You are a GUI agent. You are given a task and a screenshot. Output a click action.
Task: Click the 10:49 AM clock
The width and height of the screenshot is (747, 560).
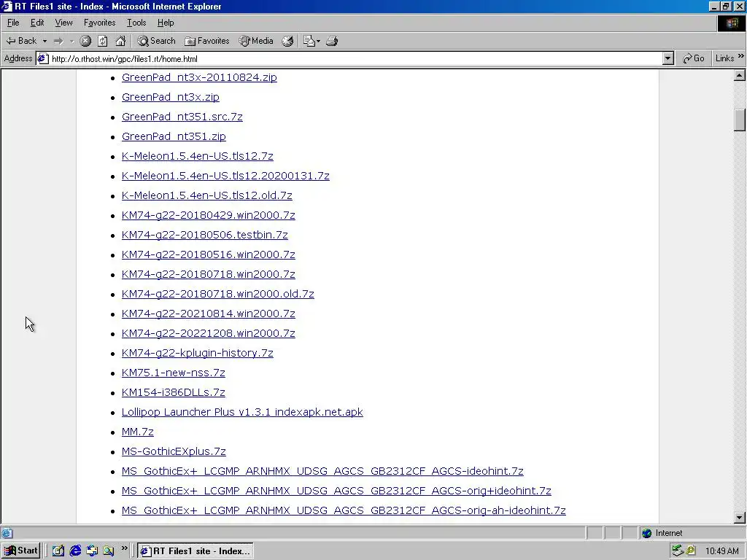click(721, 551)
